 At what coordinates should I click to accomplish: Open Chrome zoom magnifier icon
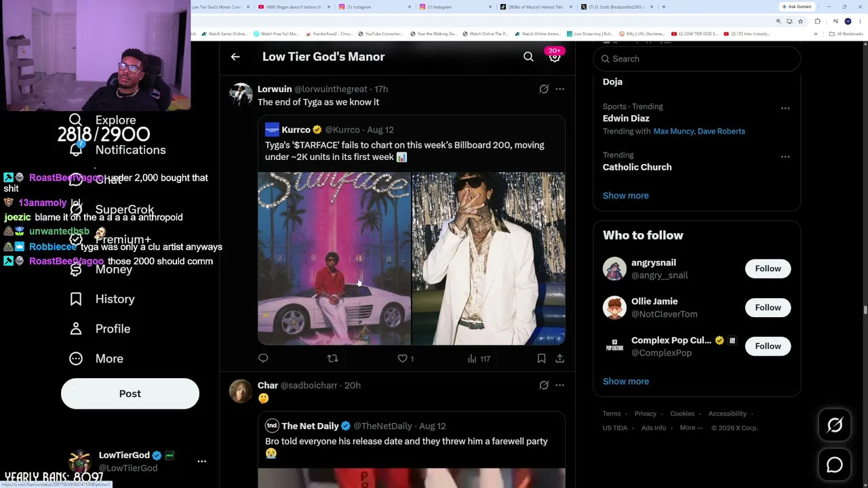tap(778, 21)
